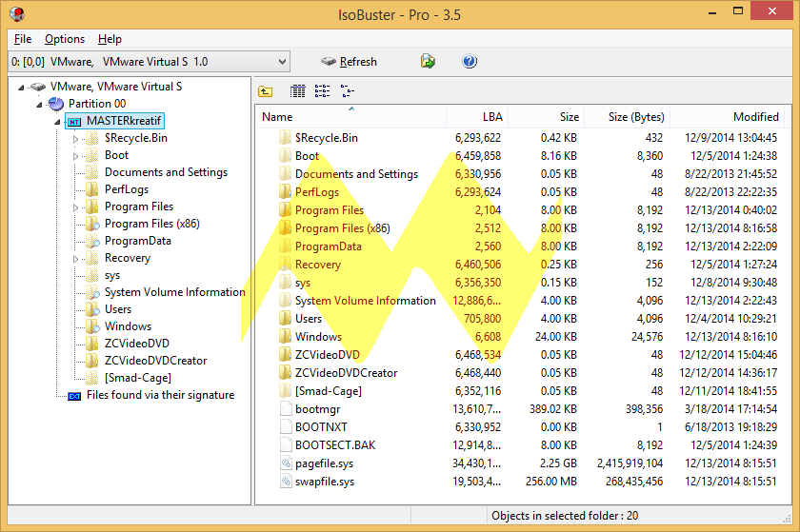The width and height of the screenshot is (800, 532).
Task: Click swapfile.sys file icon in list
Action: pyautogui.click(x=286, y=482)
